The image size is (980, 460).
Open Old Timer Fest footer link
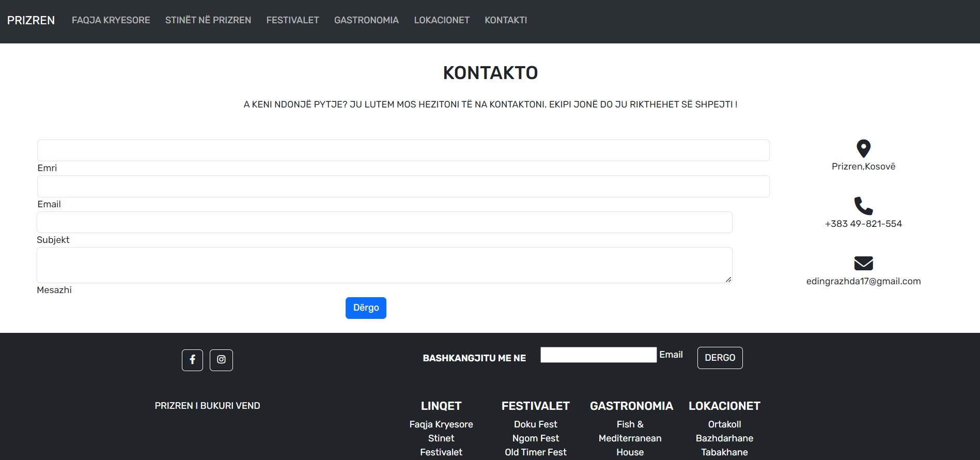[536, 452]
